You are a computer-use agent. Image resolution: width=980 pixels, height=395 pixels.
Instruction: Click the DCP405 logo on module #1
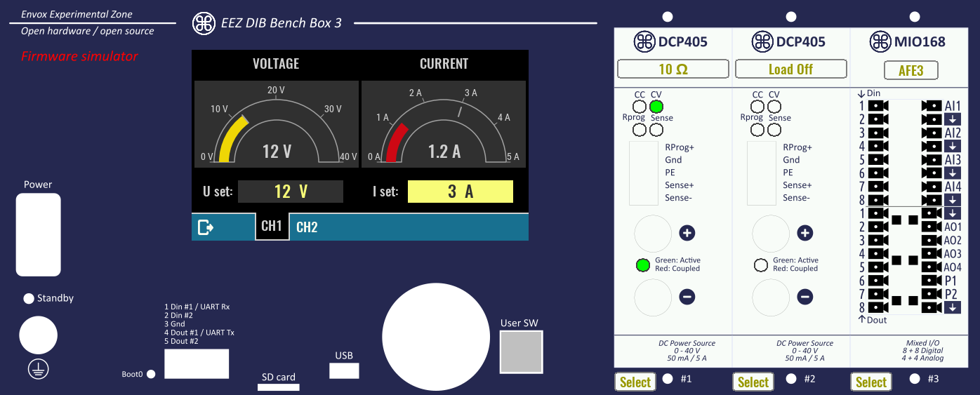coord(644,41)
